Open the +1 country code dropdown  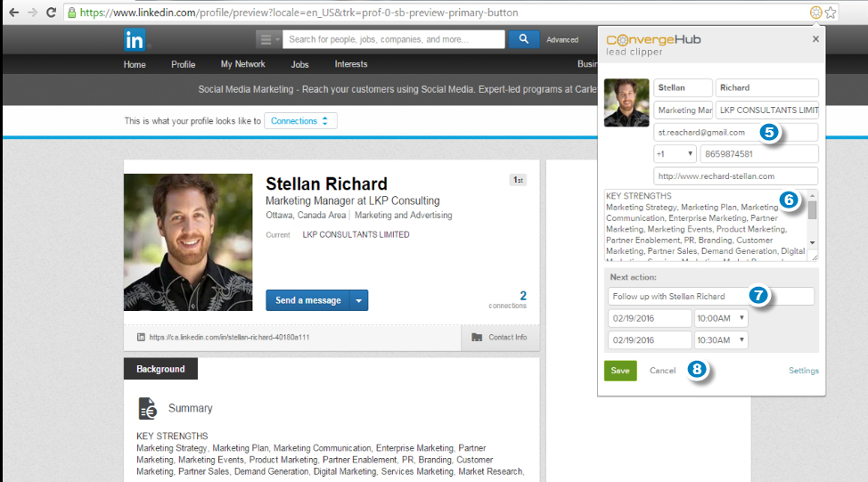(675, 154)
